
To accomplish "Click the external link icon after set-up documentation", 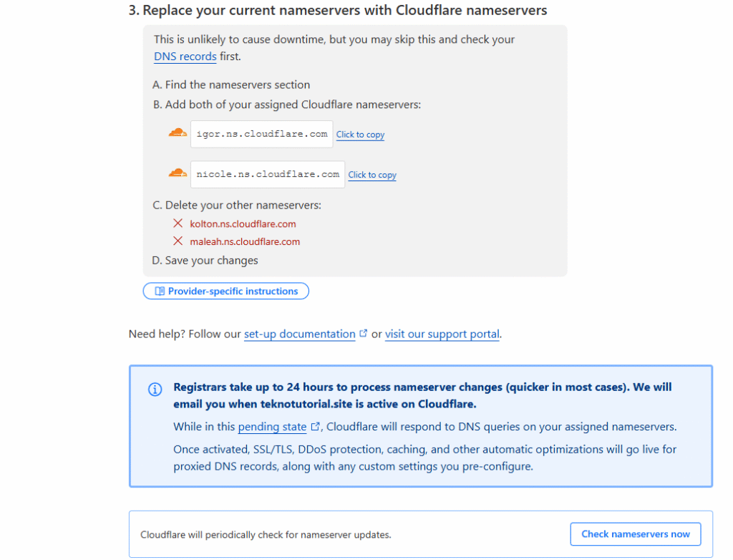I will coord(363,333).
